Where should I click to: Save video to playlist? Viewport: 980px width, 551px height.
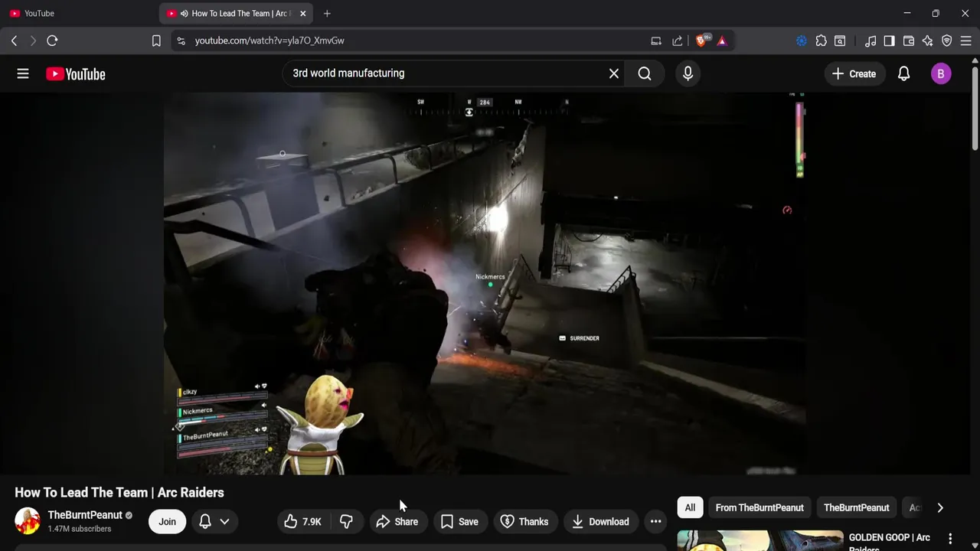tap(460, 522)
